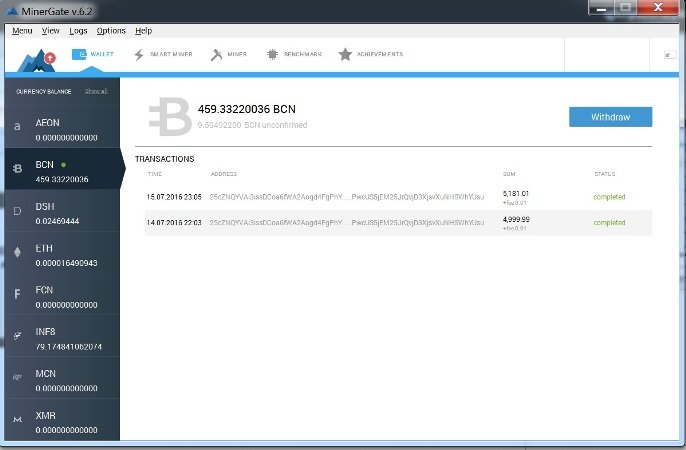The width and height of the screenshot is (686, 450).
Task: Click the ETH diamond icon
Action: (17, 252)
